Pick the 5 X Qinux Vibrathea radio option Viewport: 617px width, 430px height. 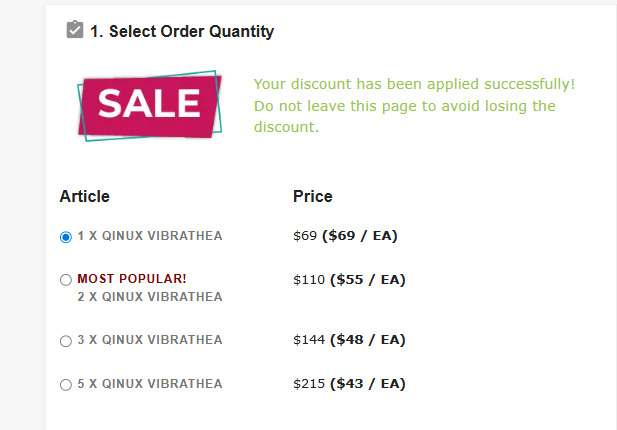coord(66,384)
